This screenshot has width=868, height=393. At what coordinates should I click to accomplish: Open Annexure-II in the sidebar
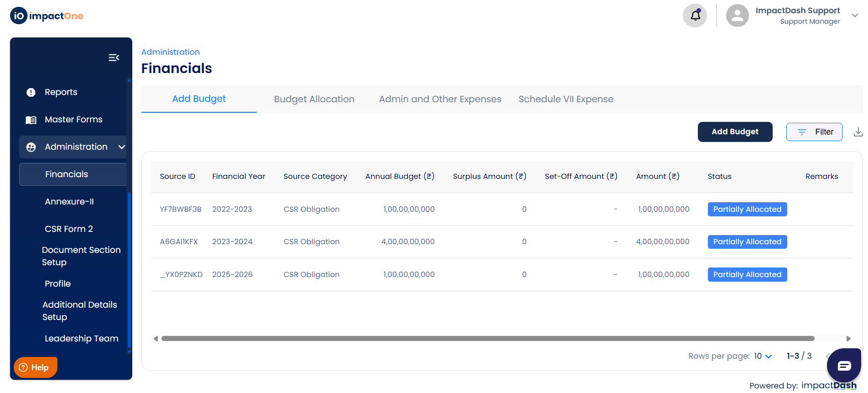pyautogui.click(x=69, y=202)
